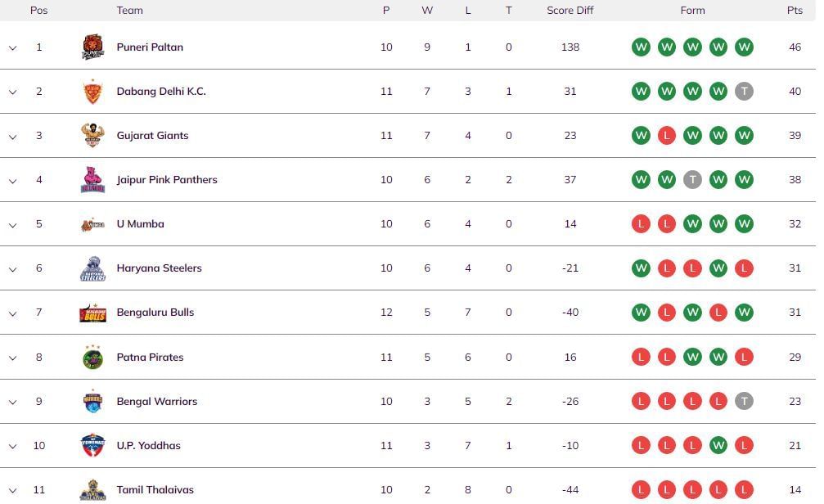The width and height of the screenshot is (824, 504).
Task: Click the Jaipur Pink Panthers logo
Action: click(92, 180)
